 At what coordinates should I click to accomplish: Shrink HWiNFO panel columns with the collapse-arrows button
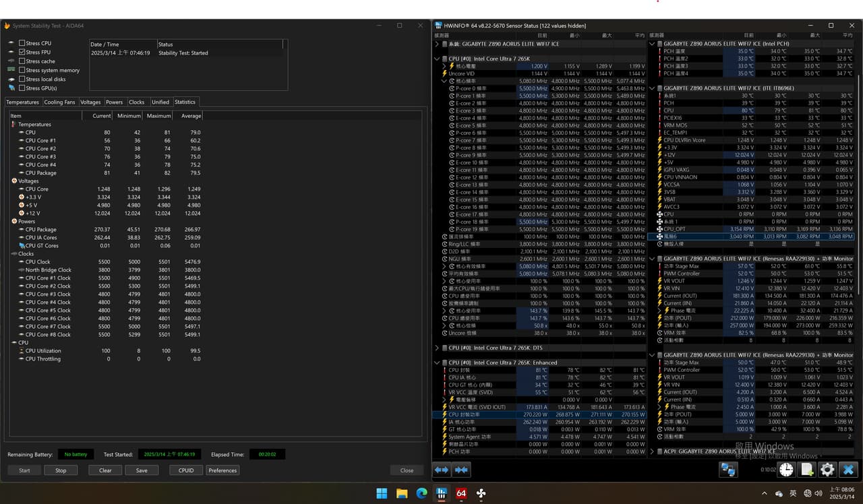(x=461, y=470)
